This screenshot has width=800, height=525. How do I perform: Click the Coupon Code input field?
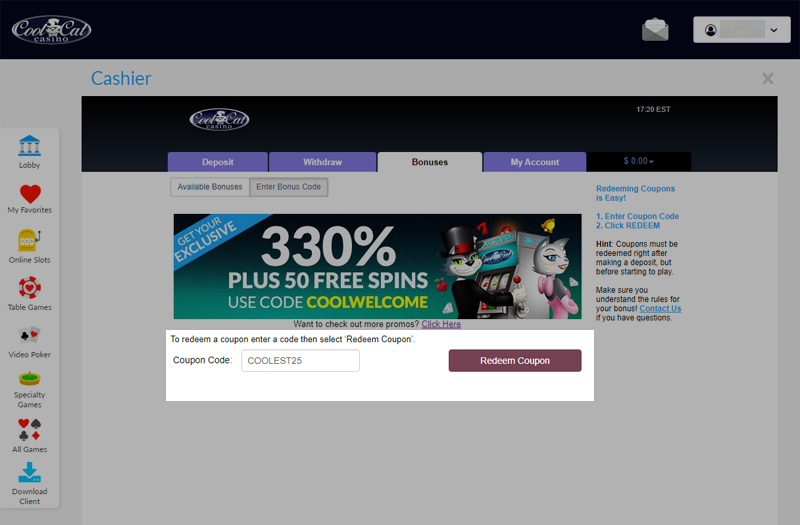[x=301, y=360]
